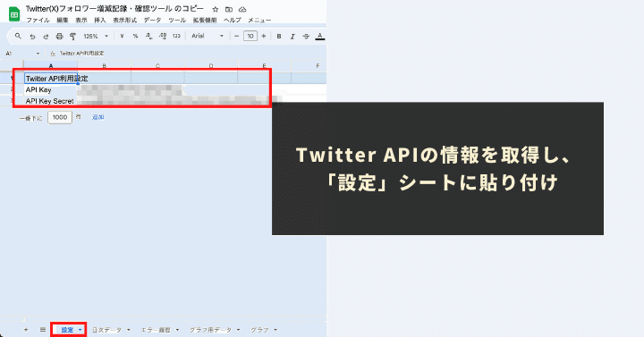Click the rows count field showing 1000
The image size is (644, 337).
60,117
